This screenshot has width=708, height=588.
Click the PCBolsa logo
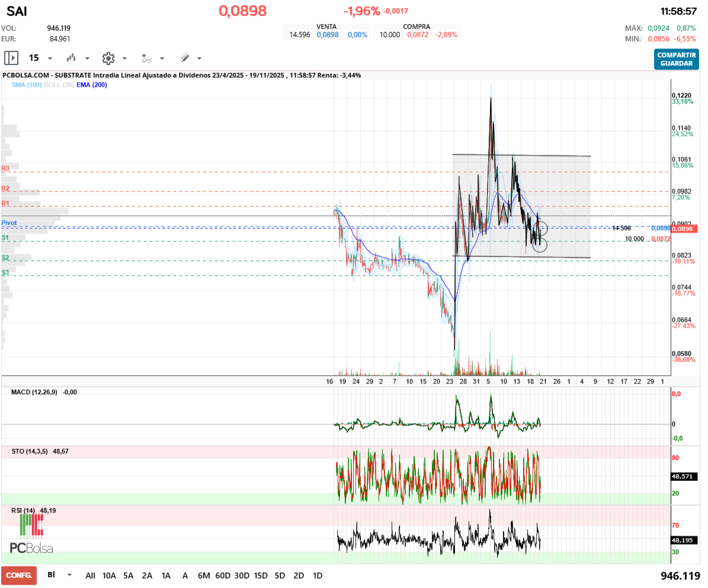pyautogui.click(x=31, y=534)
